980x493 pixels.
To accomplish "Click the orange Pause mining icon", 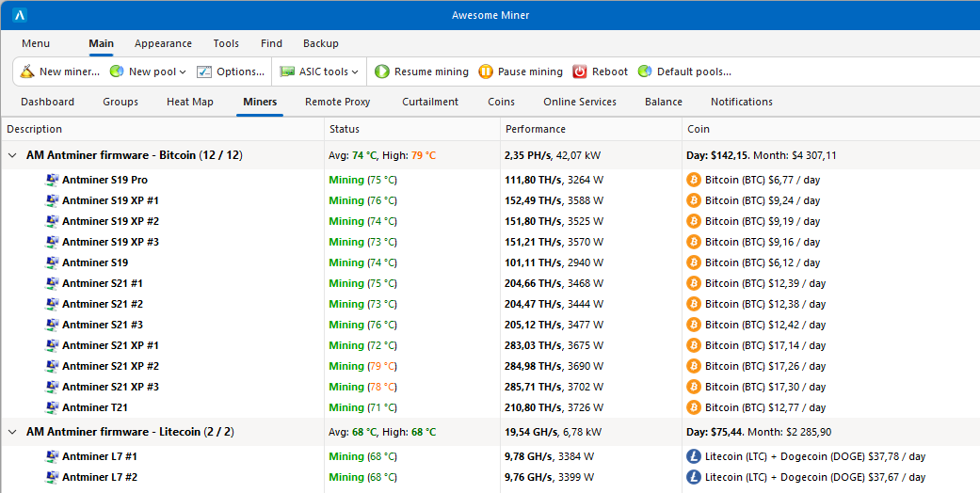I will point(486,72).
